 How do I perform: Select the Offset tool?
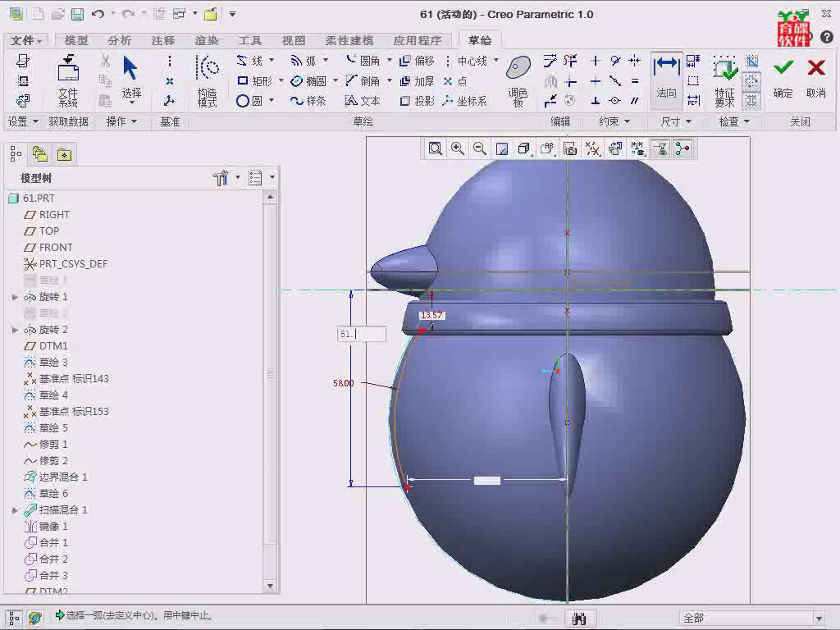(417, 61)
